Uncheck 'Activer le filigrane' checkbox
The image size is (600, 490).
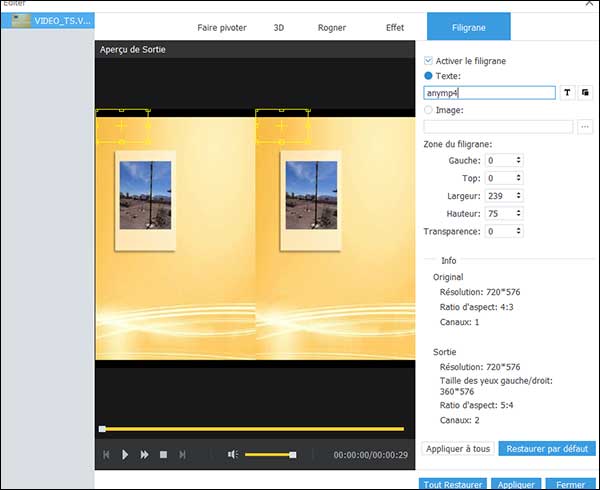click(429, 61)
